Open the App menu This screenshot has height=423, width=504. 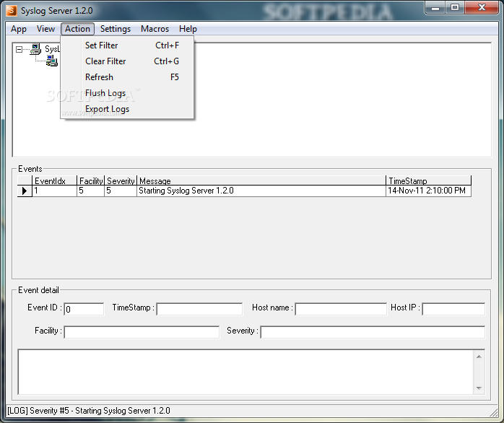tap(19, 29)
